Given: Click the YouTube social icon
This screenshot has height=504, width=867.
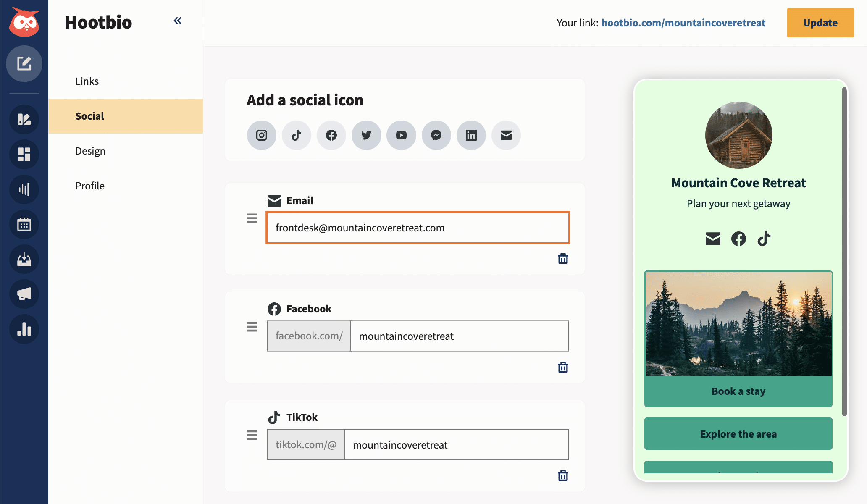Looking at the screenshot, I should [x=402, y=134].
